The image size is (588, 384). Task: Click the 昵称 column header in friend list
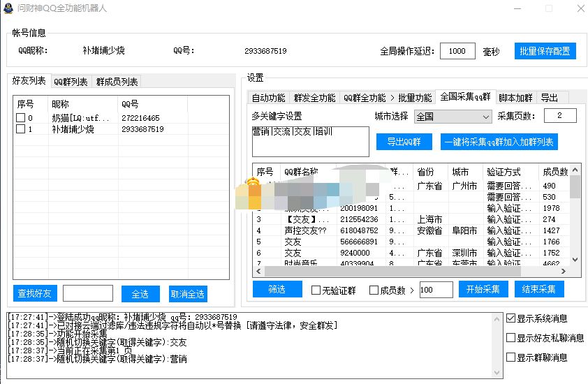tap(83, 104)
